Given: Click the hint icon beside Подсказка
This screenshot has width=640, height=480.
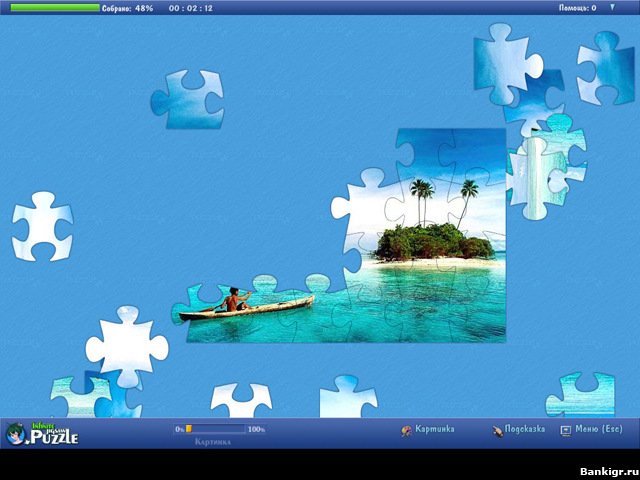Looking at the screenshot, I should (x=497, y=431).
